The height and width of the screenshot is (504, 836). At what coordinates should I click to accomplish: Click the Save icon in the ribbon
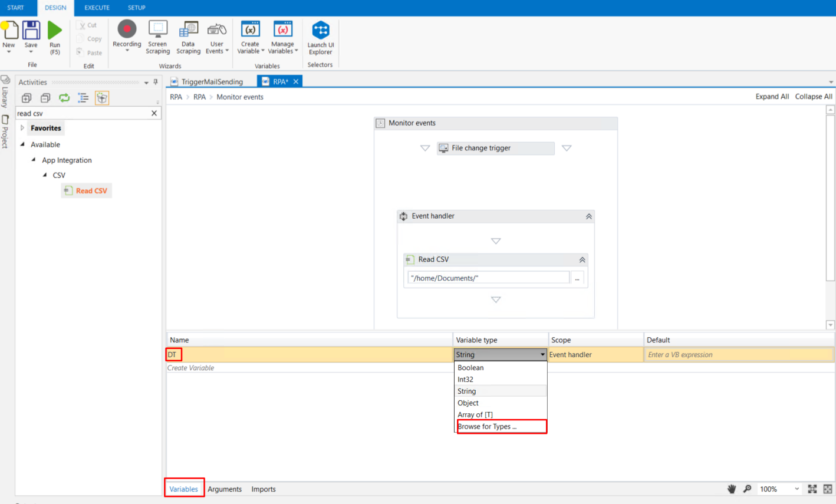pos(31,31)
